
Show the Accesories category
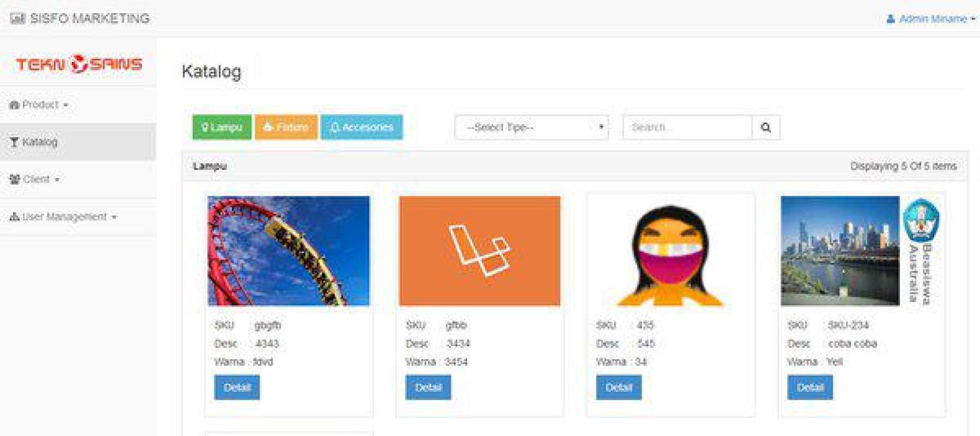click(361, 128)
